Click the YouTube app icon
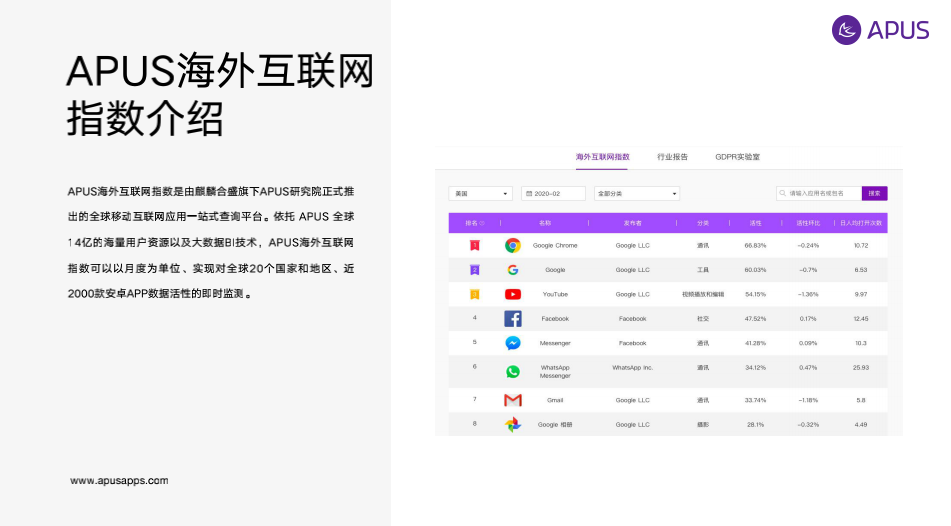The width and height of the screenshot is (951, 526). [x=512, y=294]
